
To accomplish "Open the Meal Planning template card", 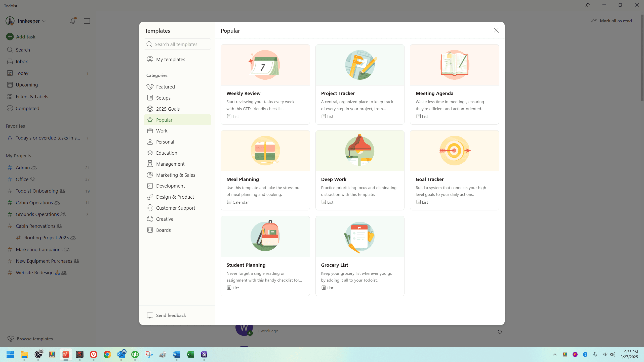I will point(265,170).
